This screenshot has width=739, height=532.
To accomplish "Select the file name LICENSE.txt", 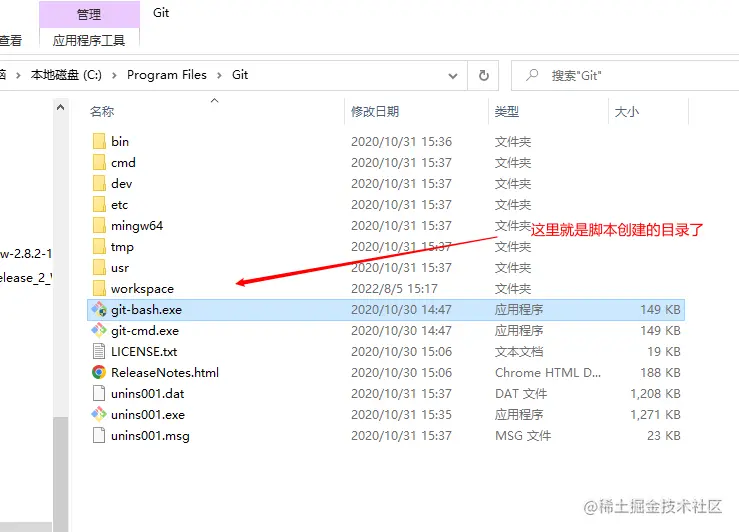I will tap(144, 352).
